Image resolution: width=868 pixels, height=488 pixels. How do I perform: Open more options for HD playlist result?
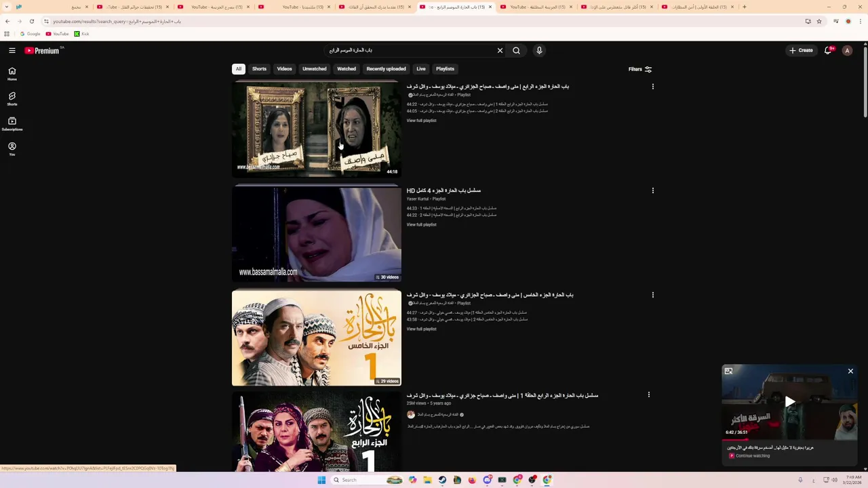[x=653, y=190]
